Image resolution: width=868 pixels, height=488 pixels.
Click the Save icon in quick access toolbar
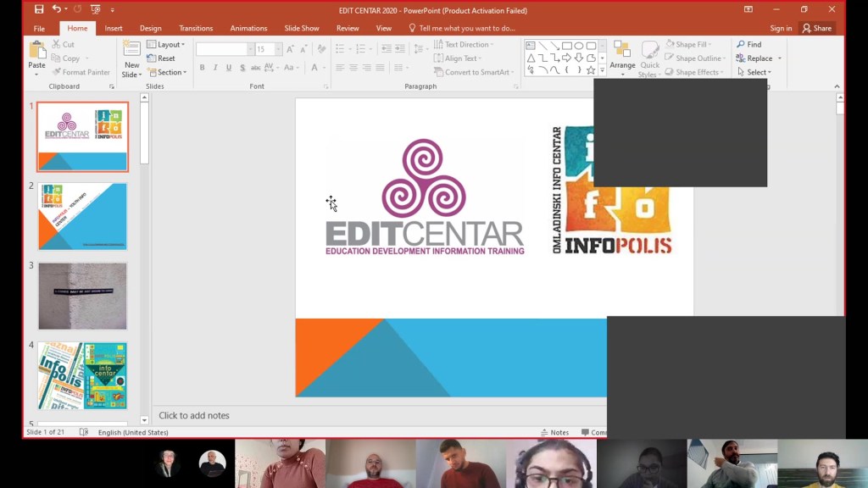click(39, 9)
